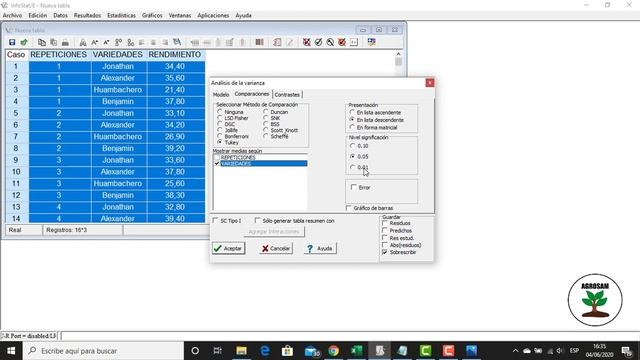Click the Huambachero cell in row 3
The image size is (640, 360).
click(118, 90)
